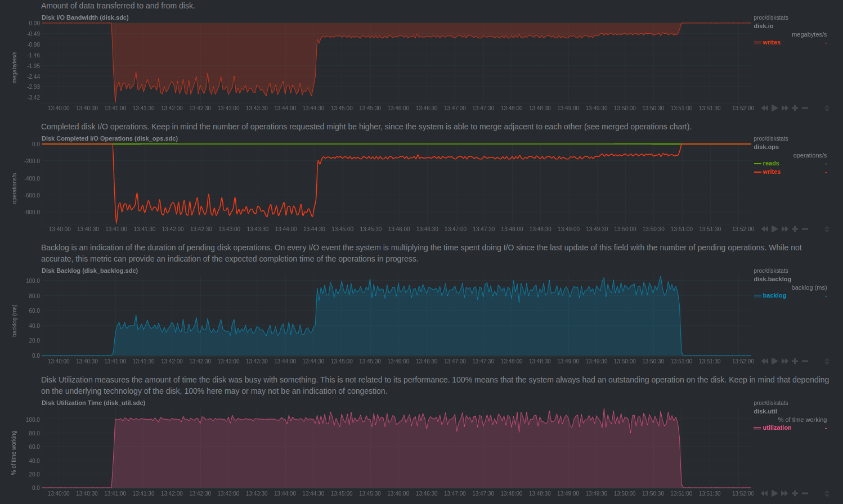The width and height of the screenshot is (843, 504).
Task: Toggle the utilization dimension in the disk.util legend
Action: (x=777, y=428)
